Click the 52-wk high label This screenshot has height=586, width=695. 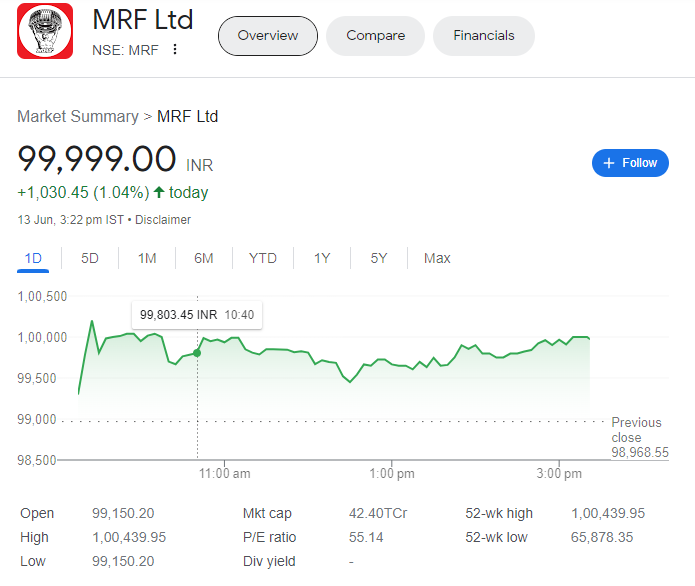tap(499, 513)
